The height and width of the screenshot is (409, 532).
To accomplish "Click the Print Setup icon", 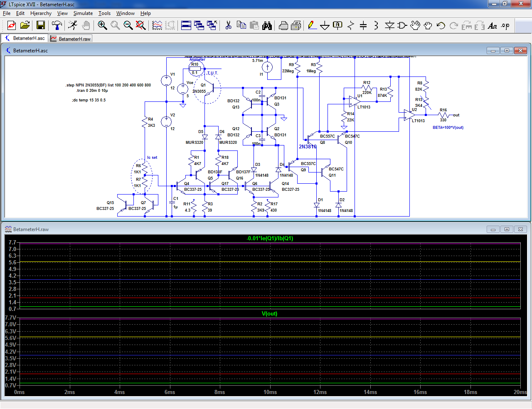I will [283, 26].
